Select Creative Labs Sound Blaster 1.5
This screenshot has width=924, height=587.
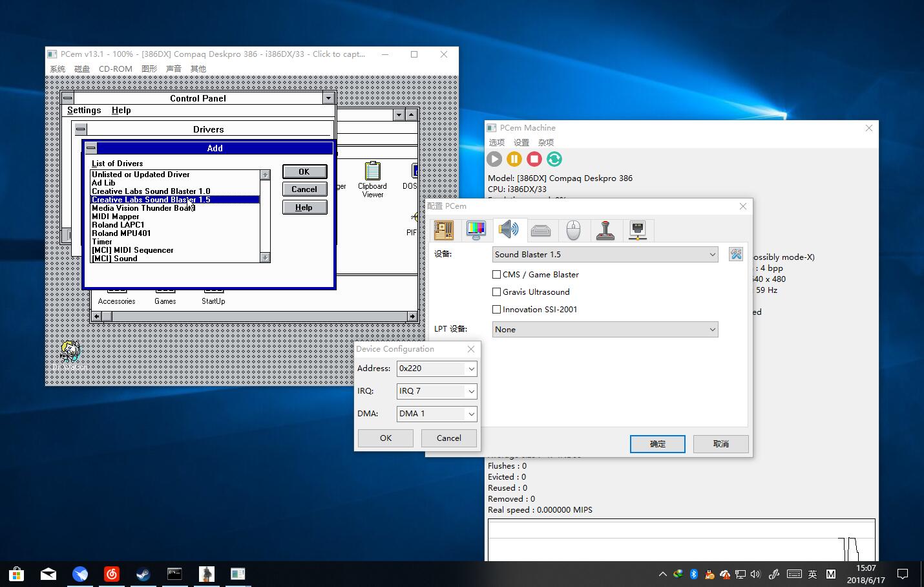(x=175, y=200)
